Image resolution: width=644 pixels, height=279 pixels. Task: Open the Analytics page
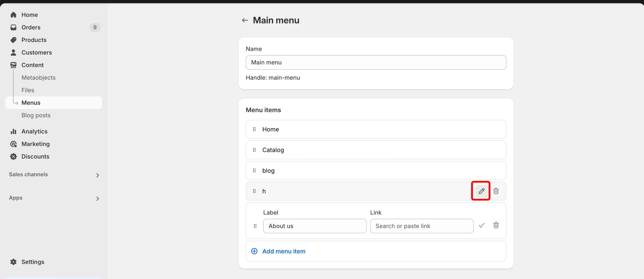point(34,131)
